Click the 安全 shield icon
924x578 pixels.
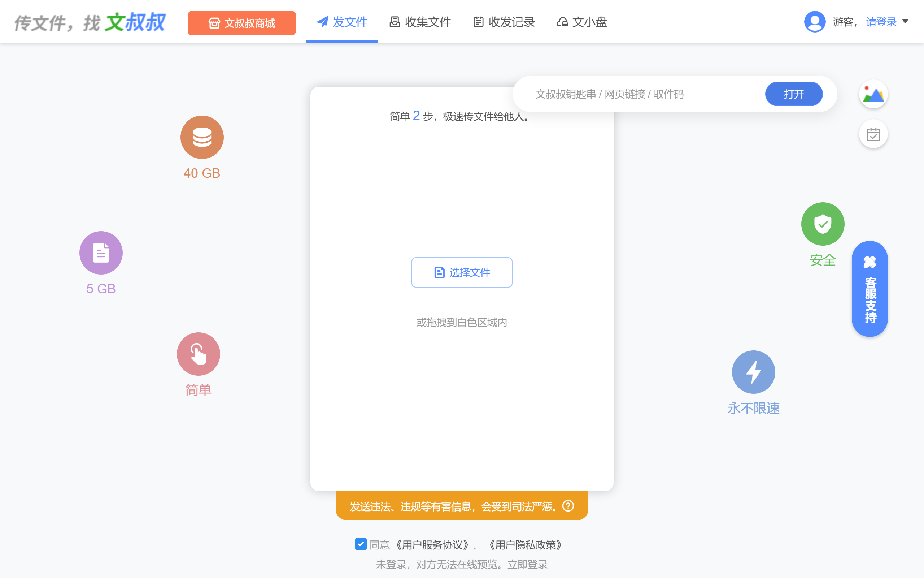[823, 224]
